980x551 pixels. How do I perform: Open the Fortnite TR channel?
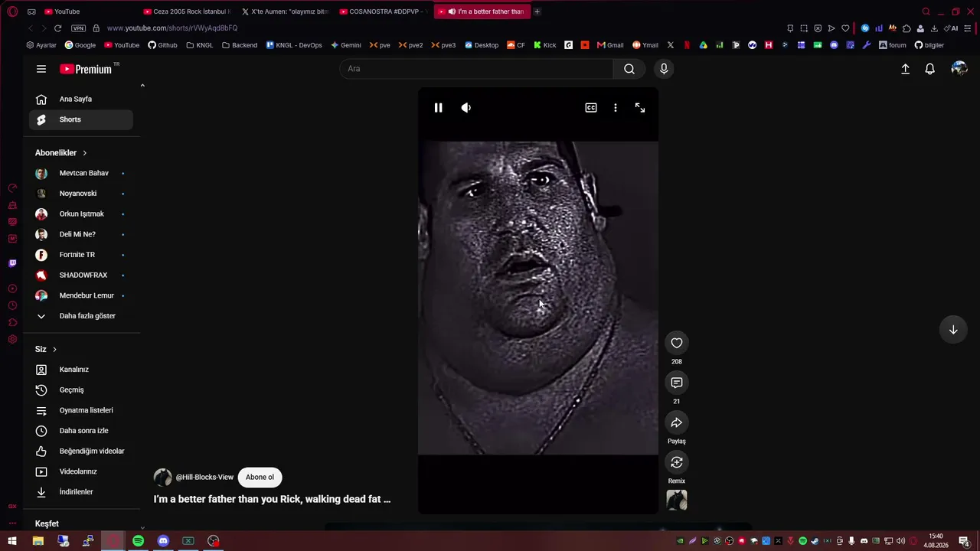[x=81, y=255]
